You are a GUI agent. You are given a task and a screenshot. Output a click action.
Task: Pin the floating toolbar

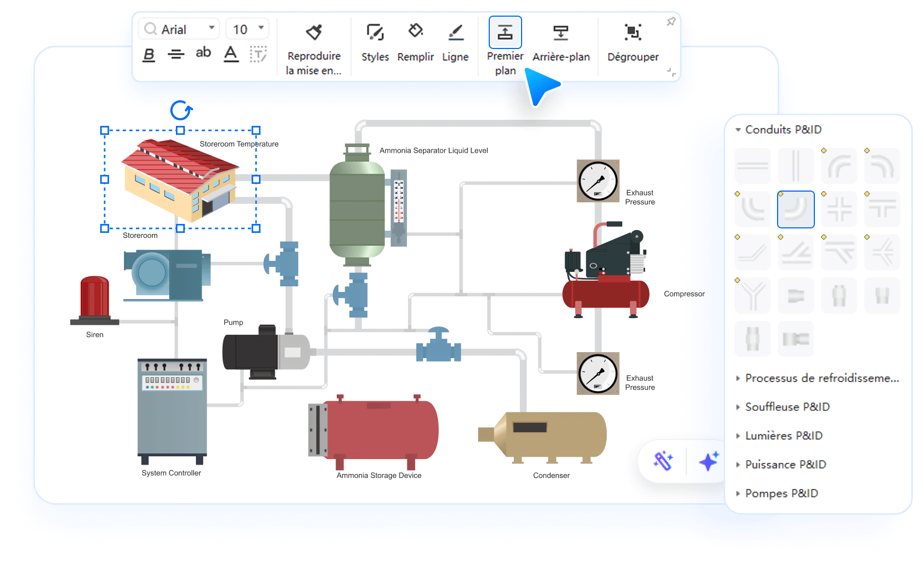click(x=671, y=22)
